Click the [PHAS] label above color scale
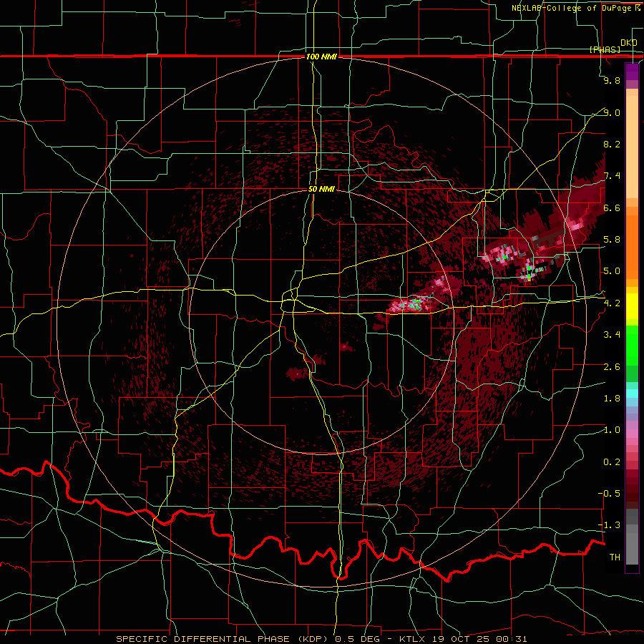Image resolution: width=644 pixels, height=644 pixels. 605,49
